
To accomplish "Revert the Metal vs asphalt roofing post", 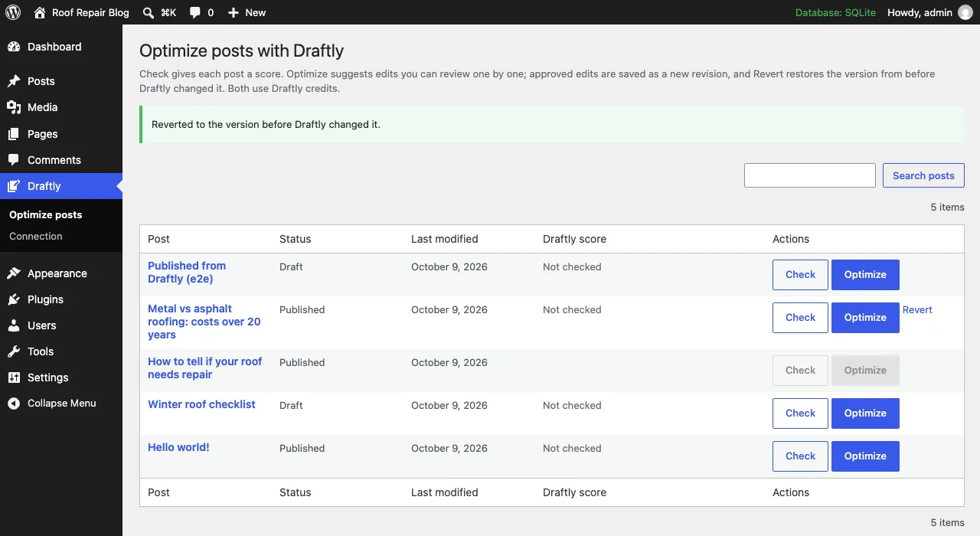I will [x=917, y=310].
